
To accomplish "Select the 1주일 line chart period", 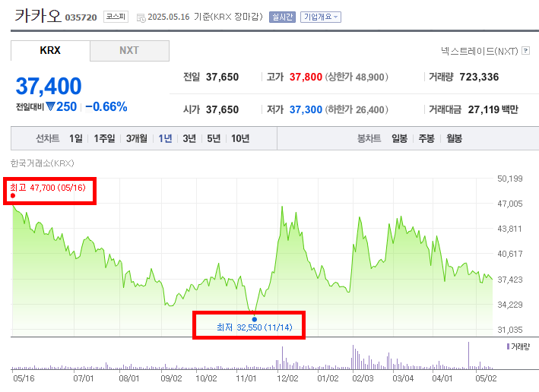I will (x=104, y=138).
